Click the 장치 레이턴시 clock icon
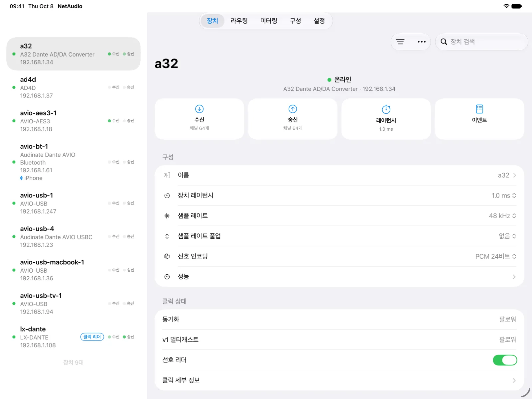Screen dimensions: 532x399 tap(167, 196)
